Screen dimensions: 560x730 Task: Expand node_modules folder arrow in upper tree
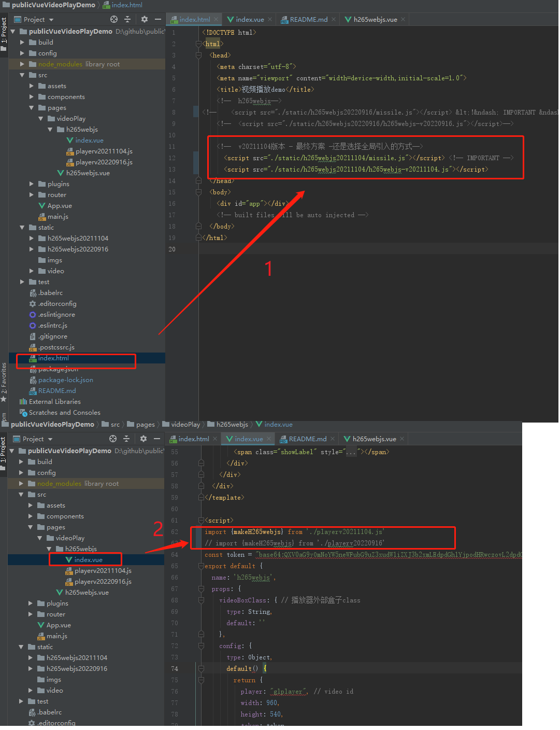(22, 64)
